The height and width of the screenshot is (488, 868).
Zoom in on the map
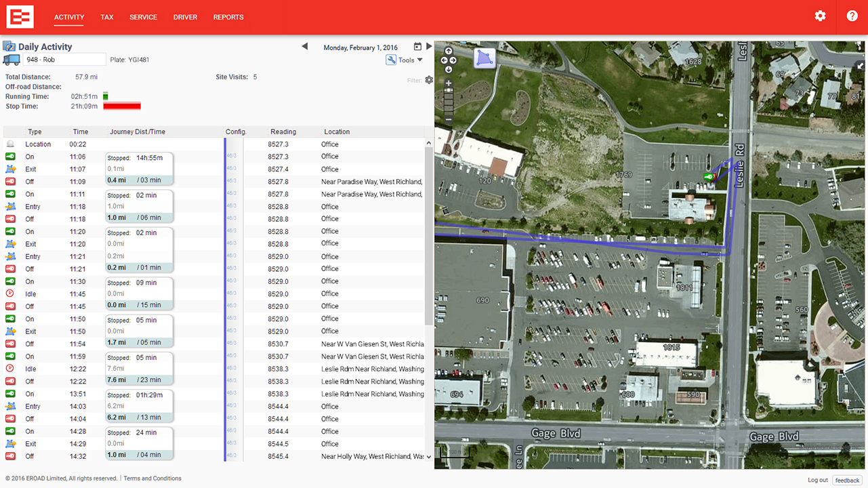click(x=449, y=83)
